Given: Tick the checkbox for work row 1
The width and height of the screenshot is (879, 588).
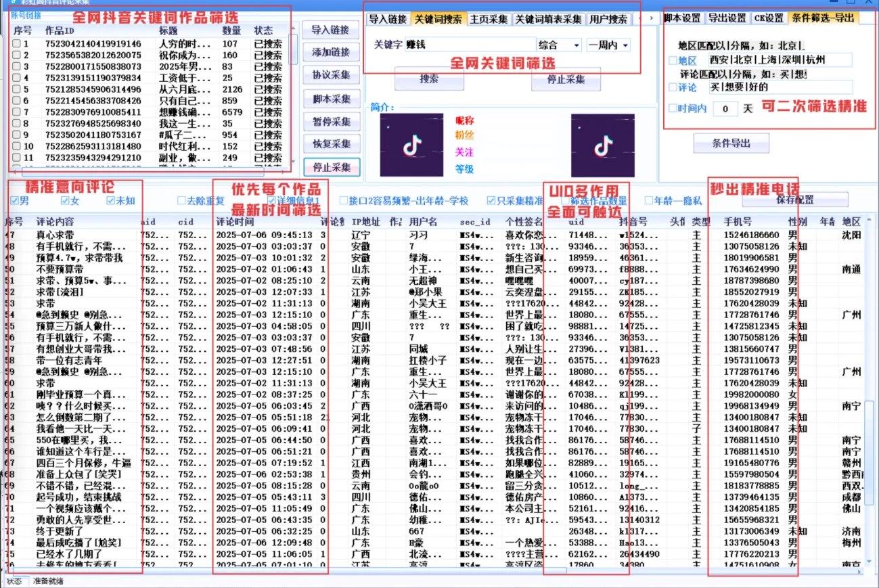Looking at the screenshot, I should 16,44.
